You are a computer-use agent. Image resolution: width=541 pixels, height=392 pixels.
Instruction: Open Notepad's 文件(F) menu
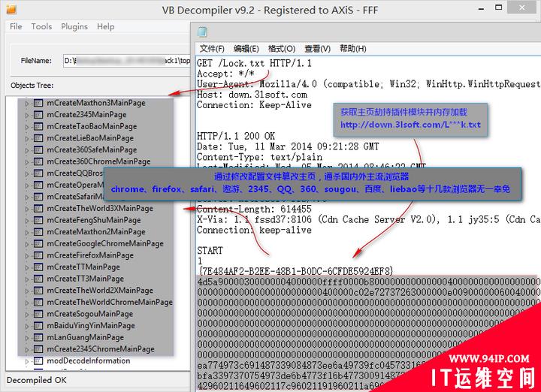point(212,49)
